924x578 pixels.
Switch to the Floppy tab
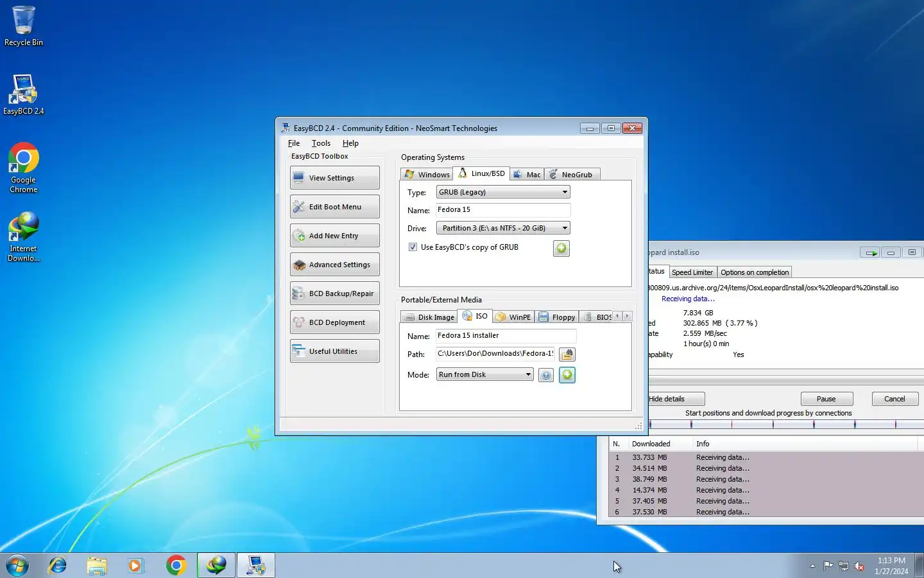coord(557,317)
